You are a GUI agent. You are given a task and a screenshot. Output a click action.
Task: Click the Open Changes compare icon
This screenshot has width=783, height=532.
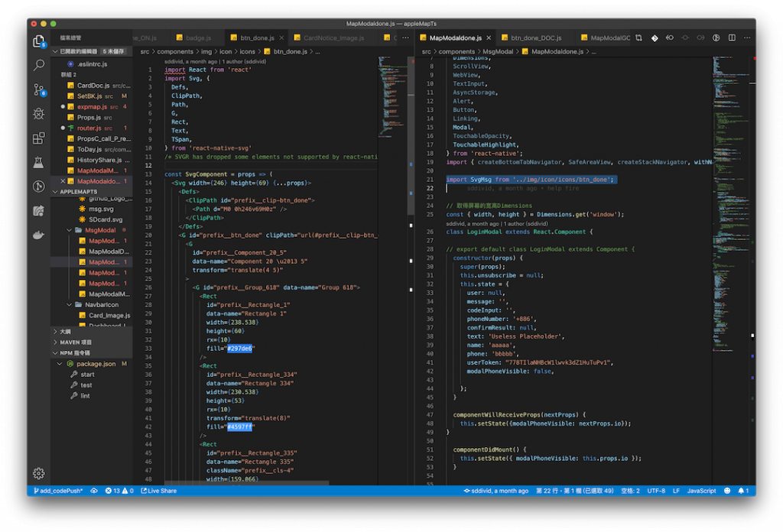[638, 38]
